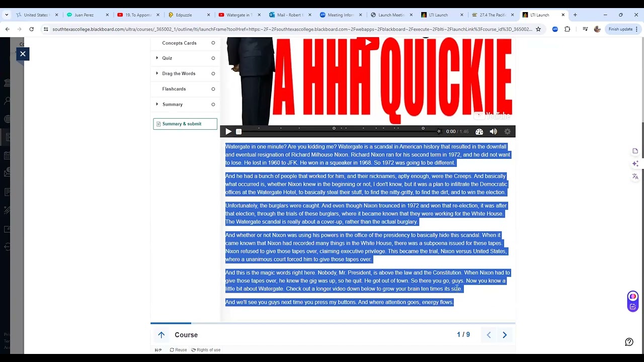Screen dimensions: 644x362
Task: Click the YouTube watermark link on video
Action: pyautogui.click(x=492, y=116)
